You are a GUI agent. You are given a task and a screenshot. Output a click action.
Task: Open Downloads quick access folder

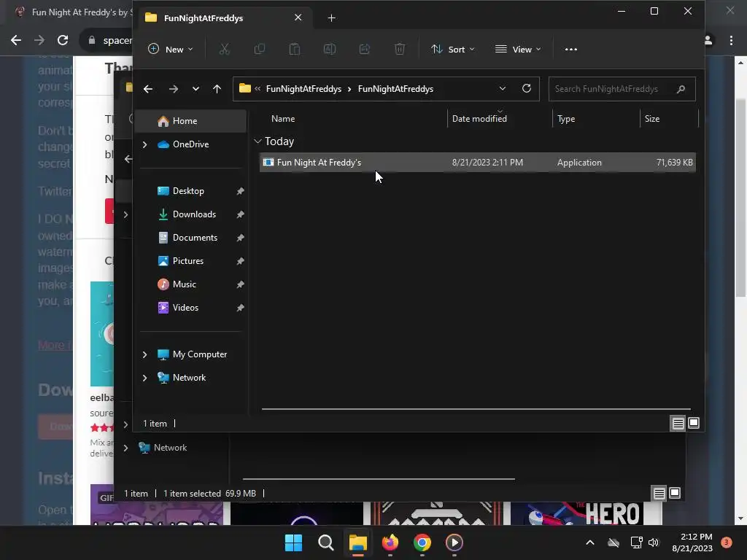[x=194, y=214]
